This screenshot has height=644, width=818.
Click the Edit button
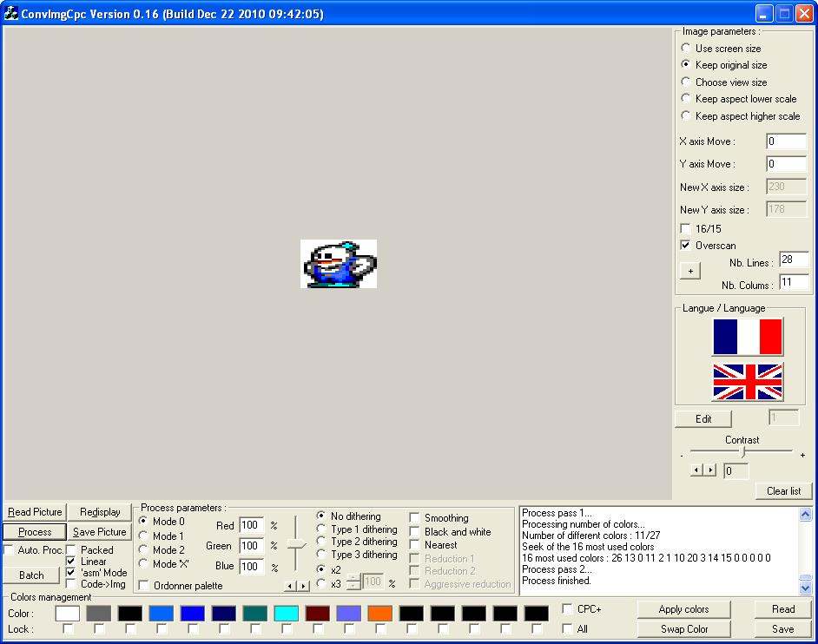click(703, 418)
